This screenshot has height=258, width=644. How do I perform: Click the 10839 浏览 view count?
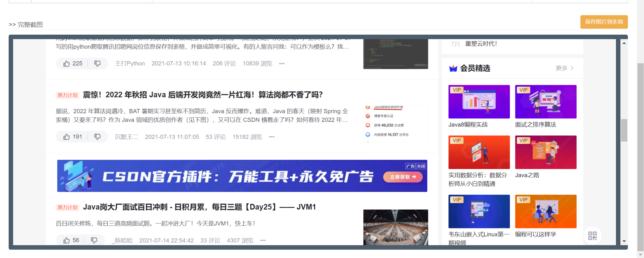[257, 63]
